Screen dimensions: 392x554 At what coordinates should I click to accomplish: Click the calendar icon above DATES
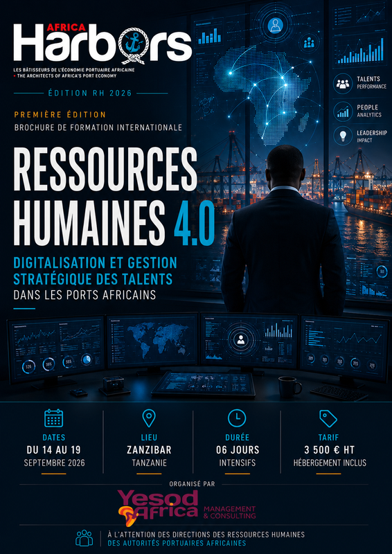click(x=54, y=418)
